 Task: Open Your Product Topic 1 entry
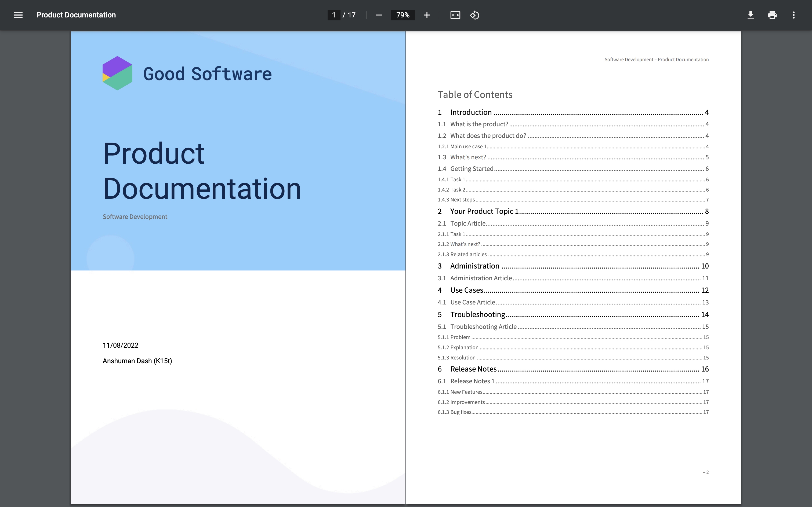(x=484, y=211)
